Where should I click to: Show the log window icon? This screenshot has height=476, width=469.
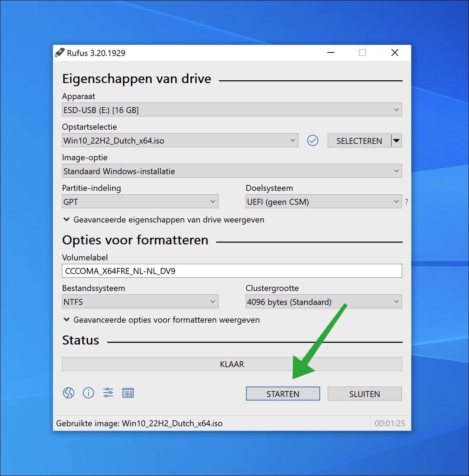pyautogui.click(x=128, y=393)
